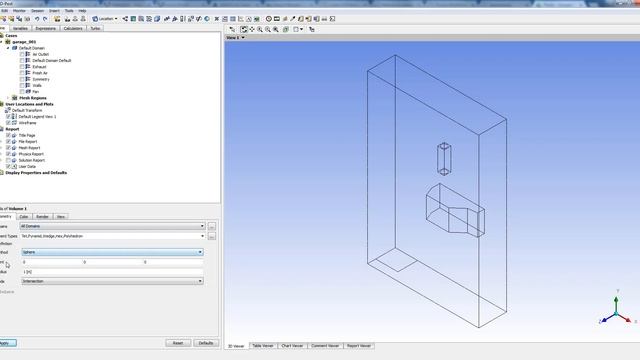This screenshot has height=360, width=640.
Task: Switch to the Chart Viewer tab
Action: pyautogui.click(x=292, y=346)
